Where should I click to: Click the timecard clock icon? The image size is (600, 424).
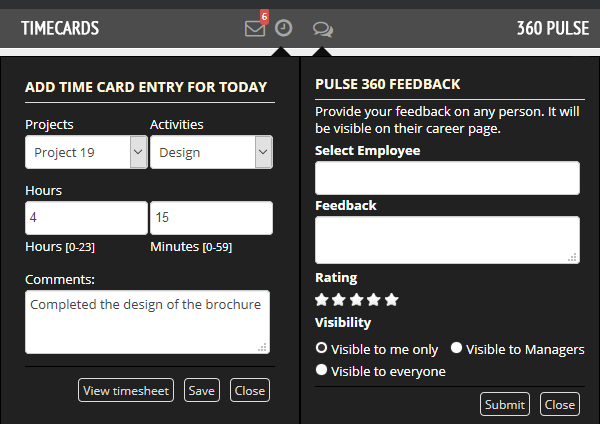pos(284,28)
